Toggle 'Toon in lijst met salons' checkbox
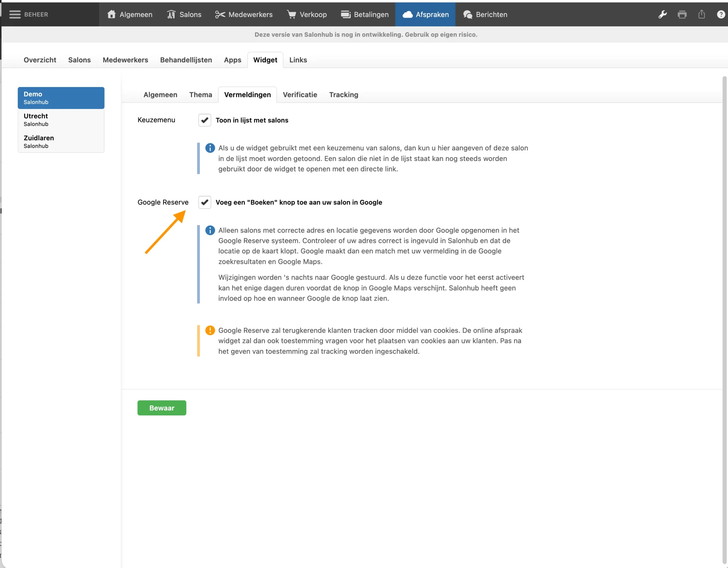Screen dimensions: 728x568 [x=205, y=120]
